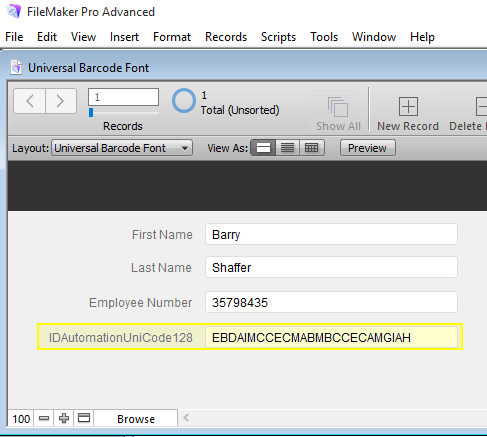Viewport: 487px width, 437px height.
Task: Switch to List view
Action: coord(287,148)
